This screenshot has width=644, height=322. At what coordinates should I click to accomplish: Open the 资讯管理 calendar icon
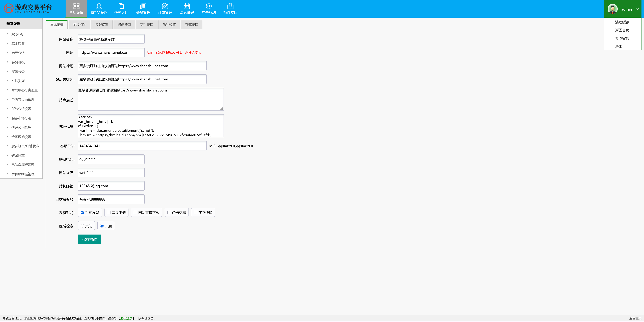pyautogui.click(x=187, y=6)
